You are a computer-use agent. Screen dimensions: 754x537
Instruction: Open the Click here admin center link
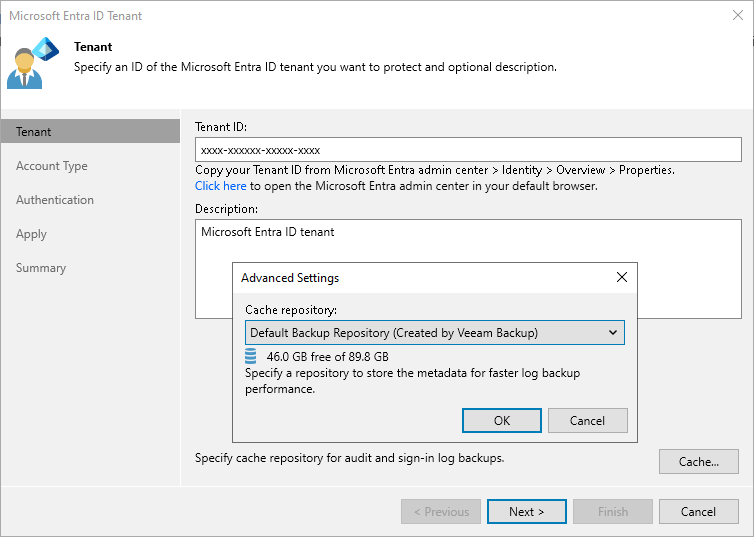220,186
